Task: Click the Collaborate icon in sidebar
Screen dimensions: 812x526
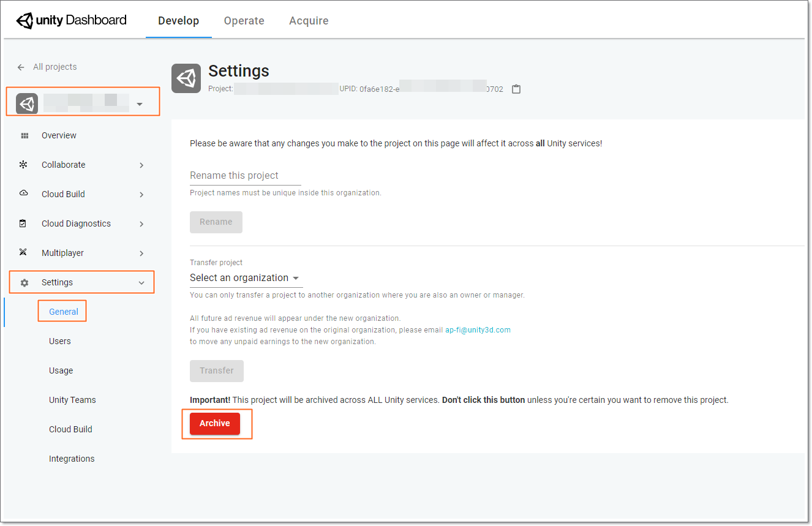Action: point(23,165)
